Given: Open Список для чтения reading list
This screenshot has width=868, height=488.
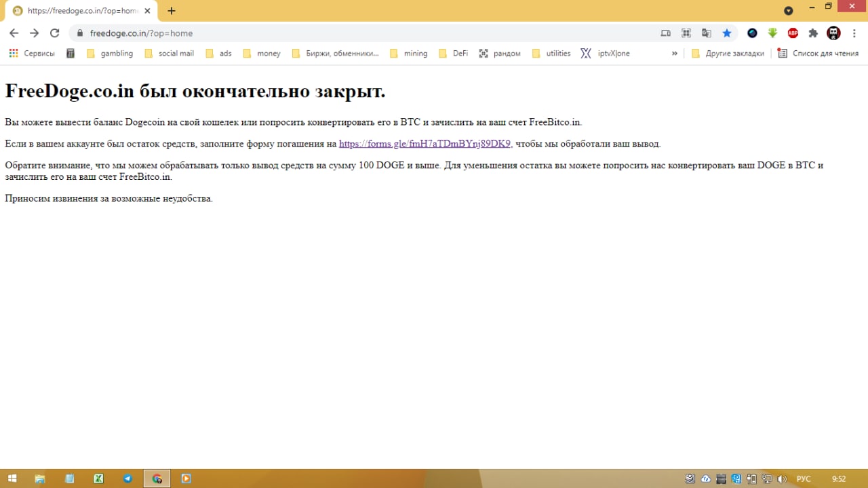Looking at the screenshot, I should coord(818,53).
